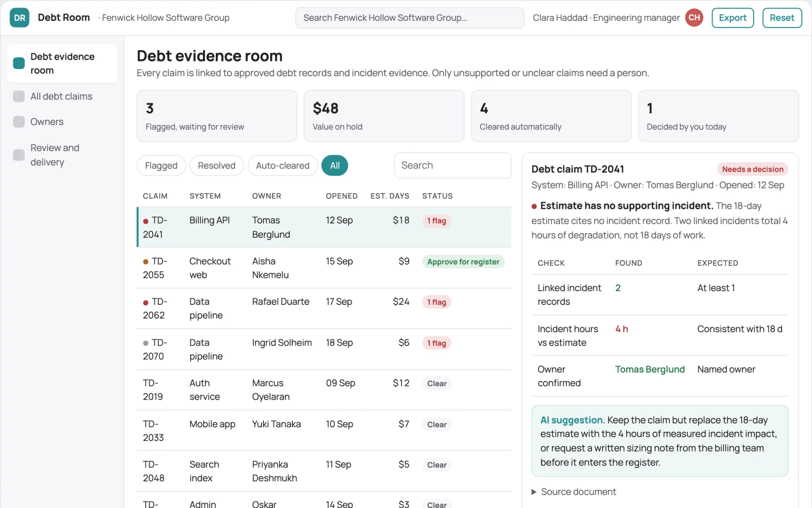
Task: Click the All debt claims sidebar icon
Action: [x=19, y=97]
